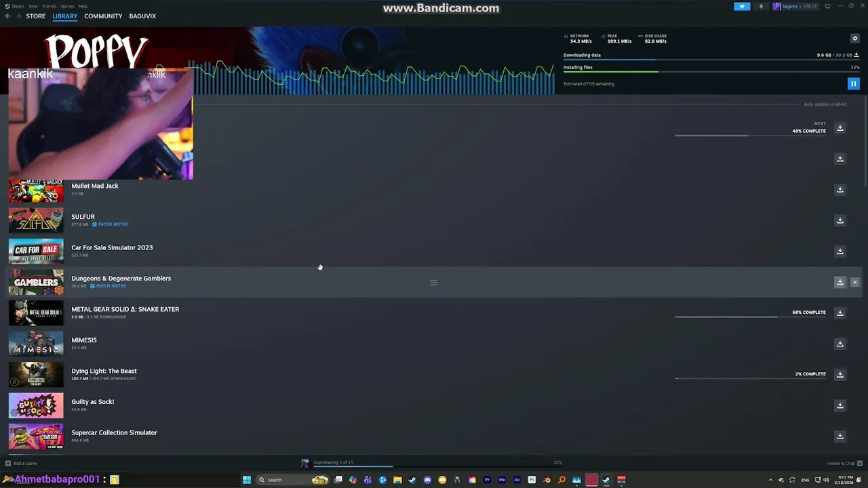Open Friends & Chat
The width and height of the screenshot is (868, 488).
tap(844, 464)
